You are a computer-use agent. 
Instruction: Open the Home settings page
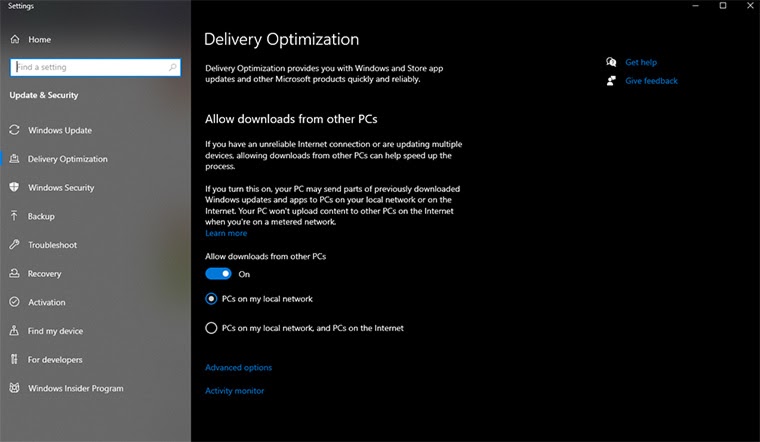39,40
